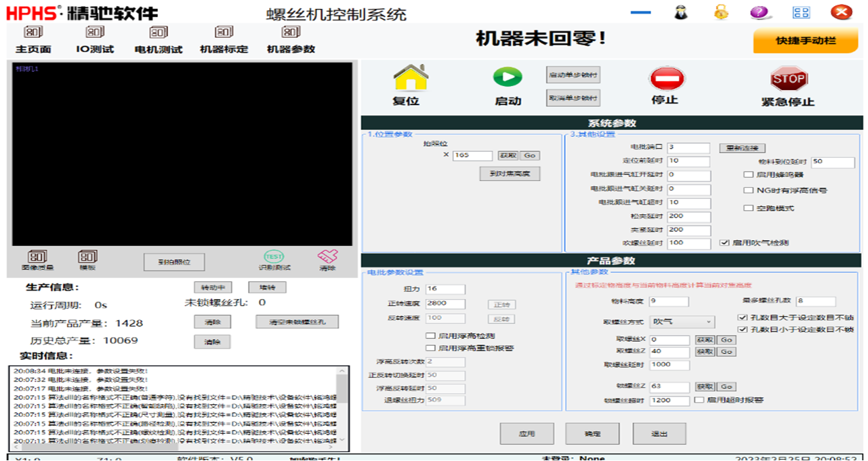Viewport: 868px width, 461px height.
Task: Toggle NG时有浮高信号 checkbox
Action: [x=749, y=191]
